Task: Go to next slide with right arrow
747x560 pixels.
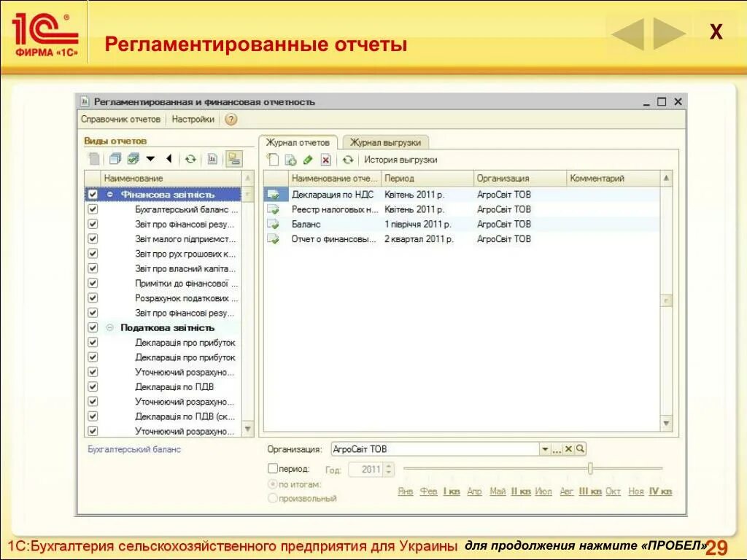Action: (670, 34)
